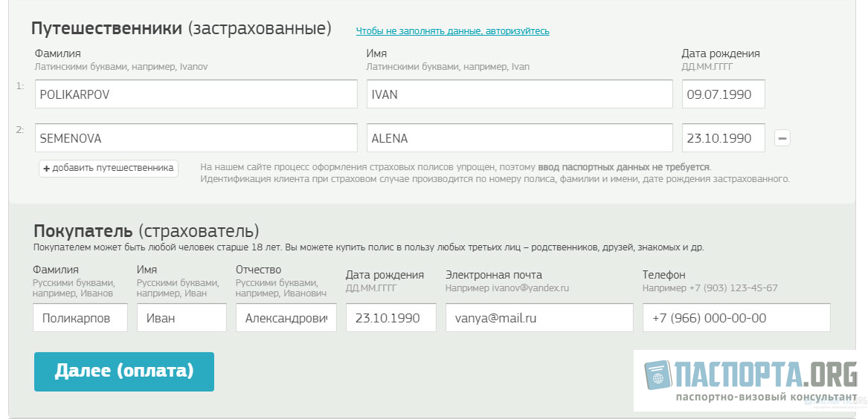Click text 'ввод паспортных данных не требуется'

coord(624,167)
